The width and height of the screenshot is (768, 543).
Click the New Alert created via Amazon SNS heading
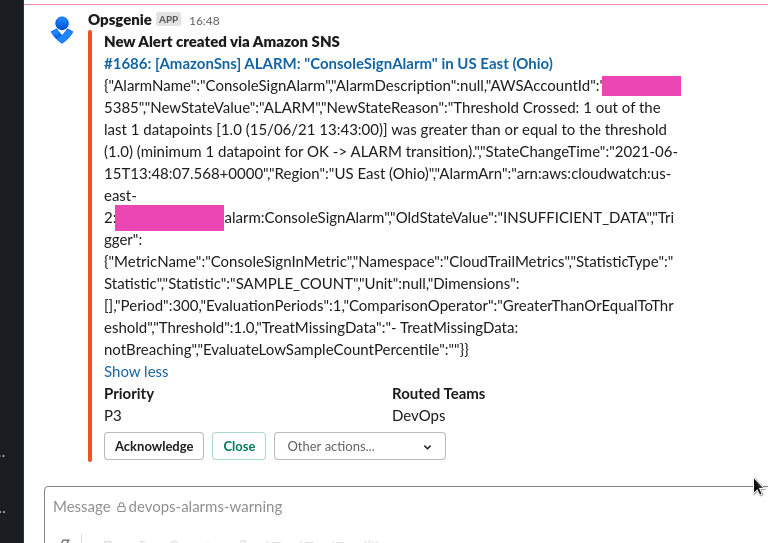pos(222,42)
